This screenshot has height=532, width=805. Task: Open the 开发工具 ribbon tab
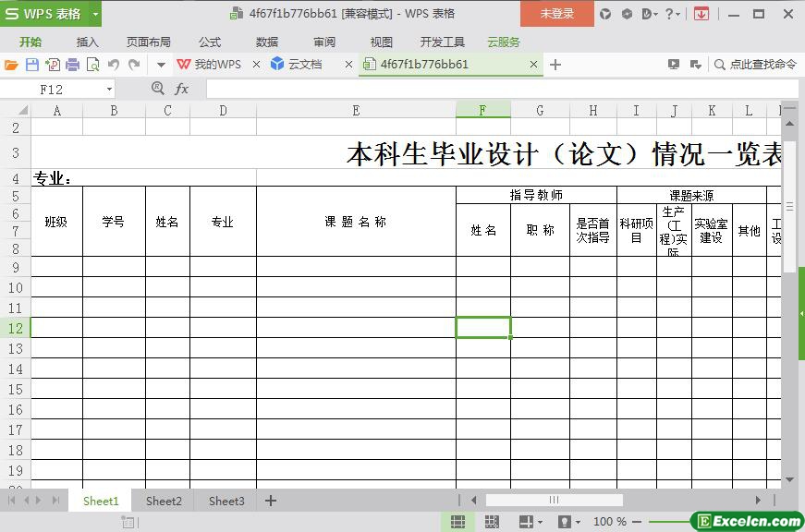tap(443, 42)
